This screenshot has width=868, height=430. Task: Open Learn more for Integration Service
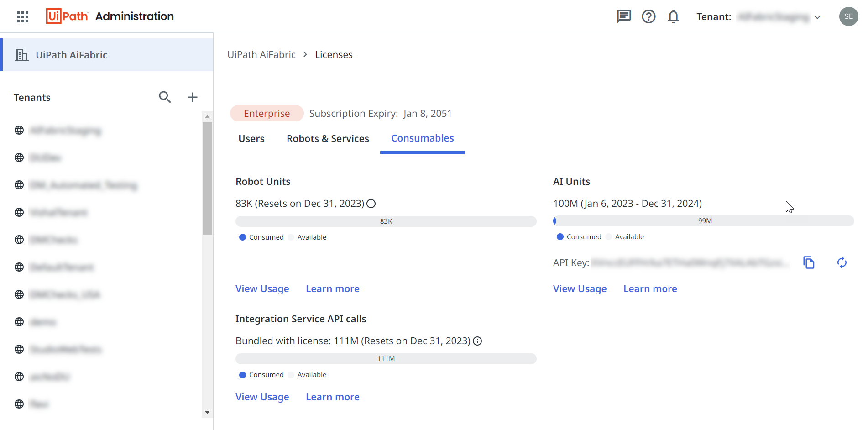(333, 397)
